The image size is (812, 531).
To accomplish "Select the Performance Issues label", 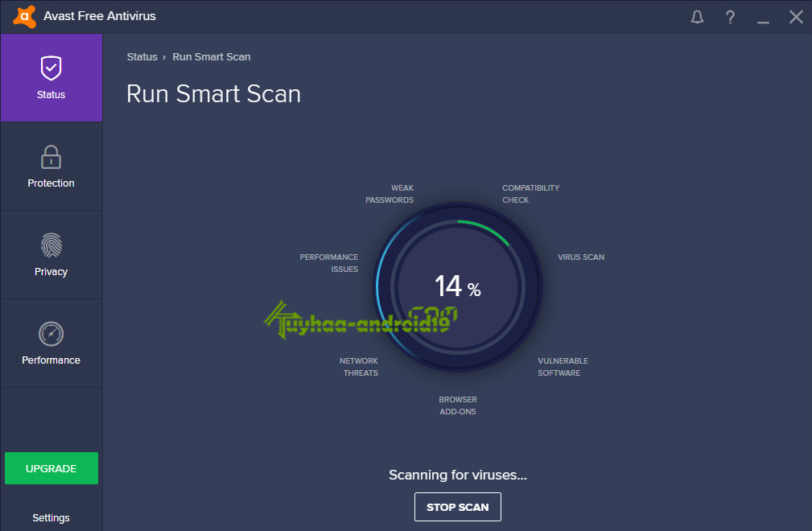I will point(329,263).
